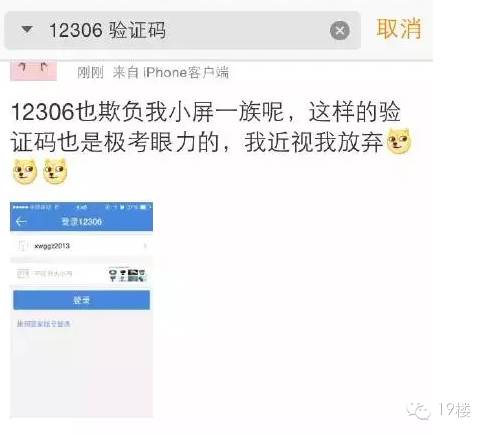Screen dimensions: 485x434
Task: Tap the 取消 cancel button
Action: 399,29
